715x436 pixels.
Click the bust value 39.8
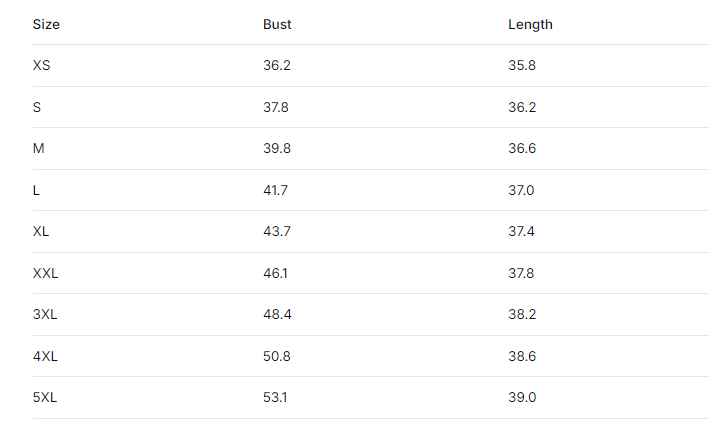[276, 148]
